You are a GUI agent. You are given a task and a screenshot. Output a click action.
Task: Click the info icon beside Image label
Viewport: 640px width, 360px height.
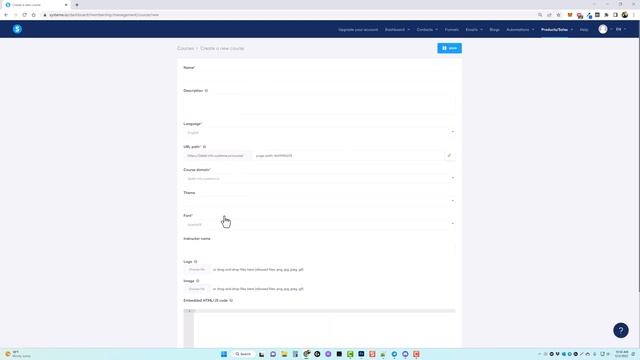pos(198,281)
